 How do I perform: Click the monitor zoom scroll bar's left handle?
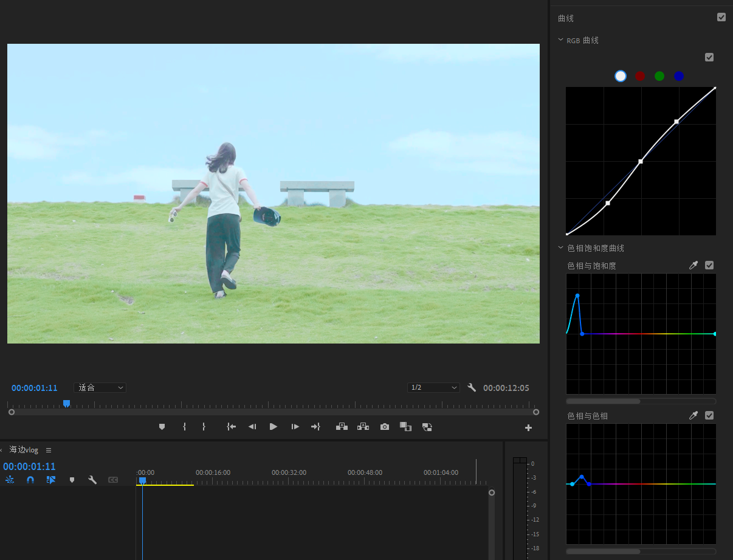[x=11, y=412]
